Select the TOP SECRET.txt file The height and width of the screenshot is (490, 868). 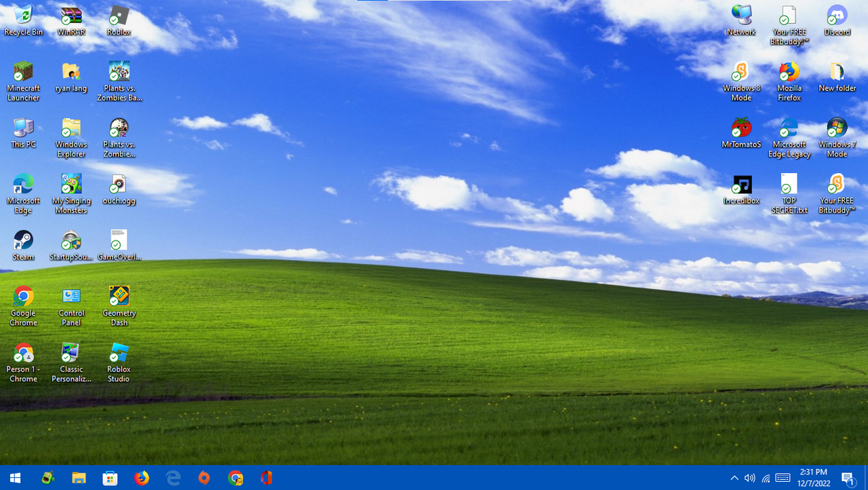(789, 194)
